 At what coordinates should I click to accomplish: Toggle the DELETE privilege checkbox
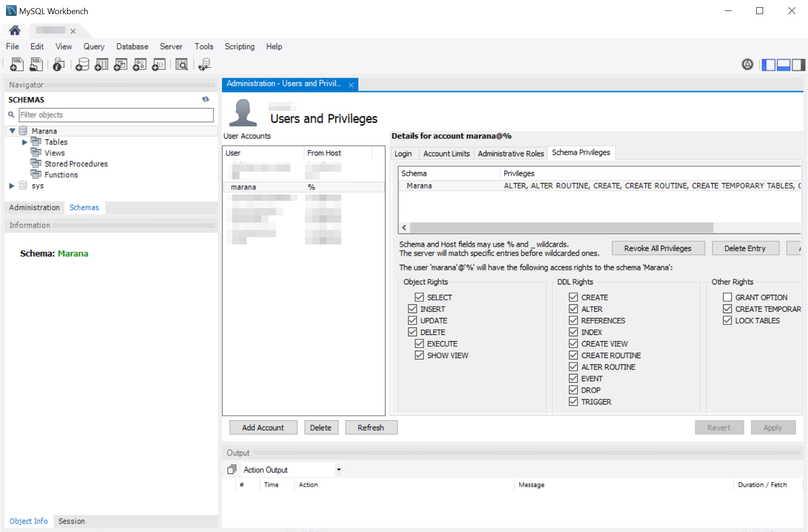[412, 332]
